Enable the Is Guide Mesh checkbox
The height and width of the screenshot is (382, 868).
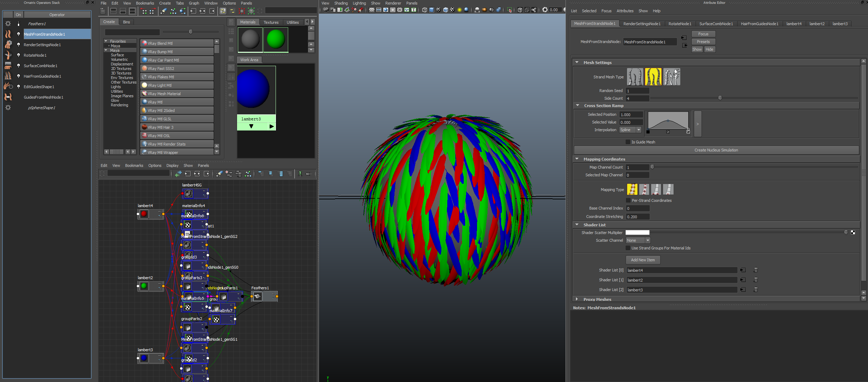[628, 142]
